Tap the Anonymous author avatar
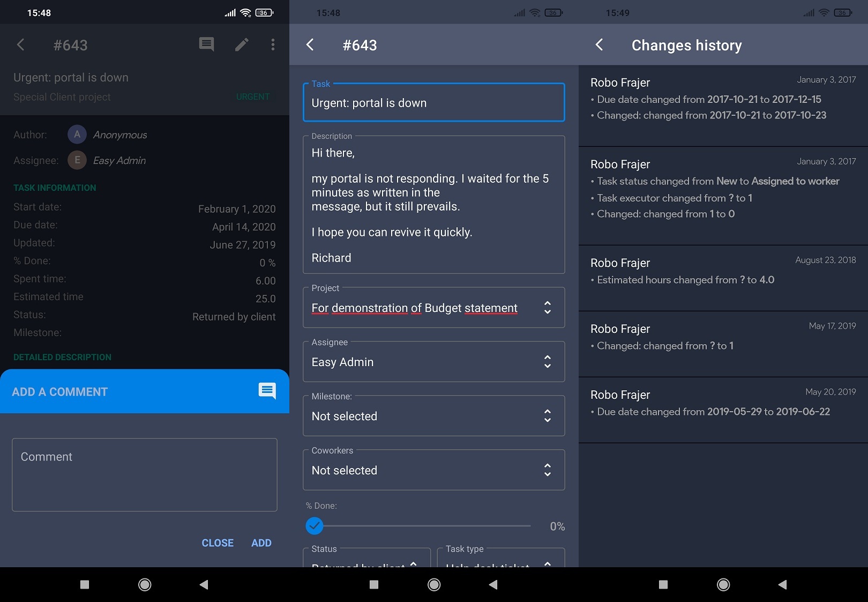Image resolution: width=868 pixels, height=602 pixels. 77,134
